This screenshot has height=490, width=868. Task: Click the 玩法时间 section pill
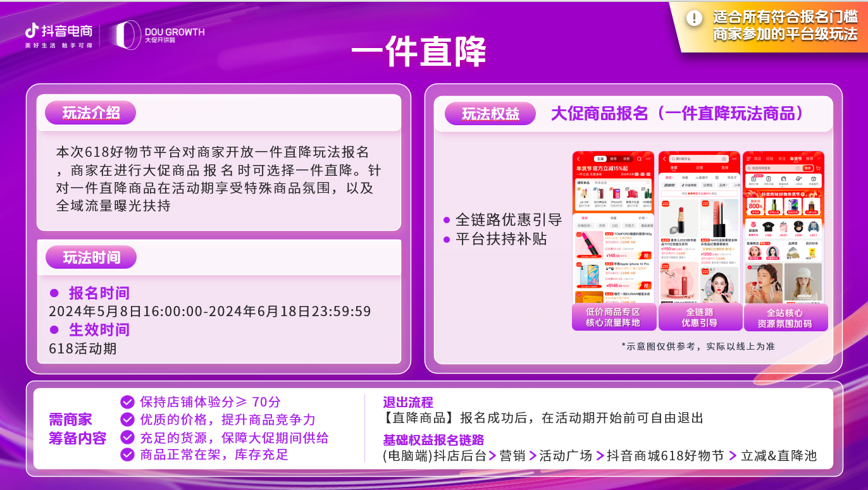[90, 257]
